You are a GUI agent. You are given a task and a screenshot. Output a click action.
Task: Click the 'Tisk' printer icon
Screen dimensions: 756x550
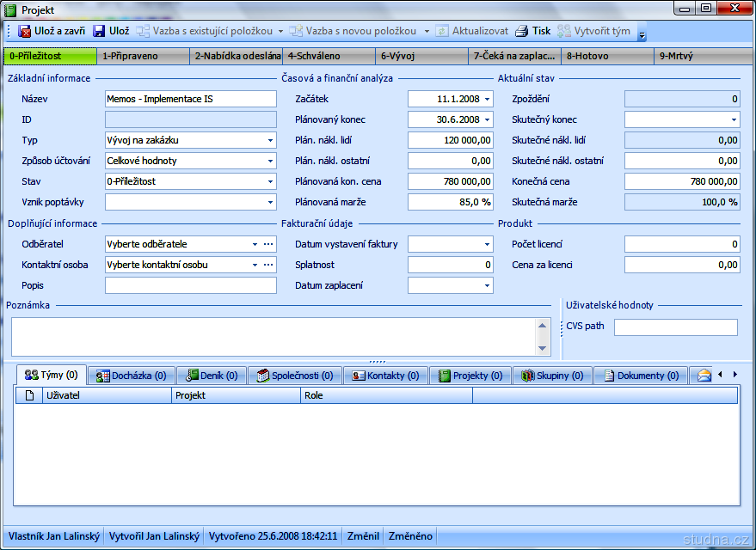click(522, 32)
